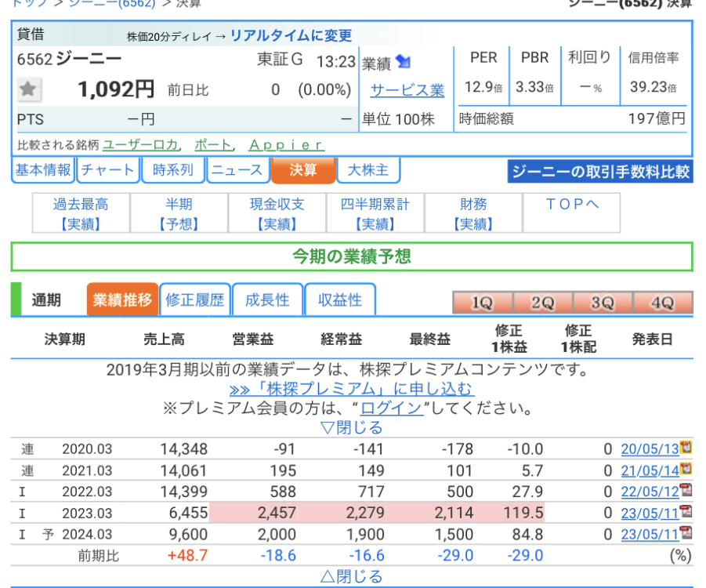Show the 成長性 tab
The height and width of the screenshot is (588, 706).
coord(267,299)
